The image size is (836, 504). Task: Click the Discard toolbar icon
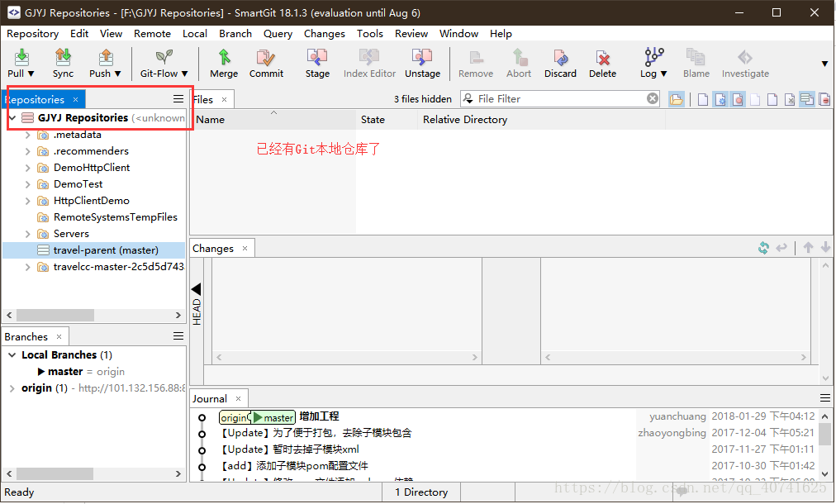point(560,57)
